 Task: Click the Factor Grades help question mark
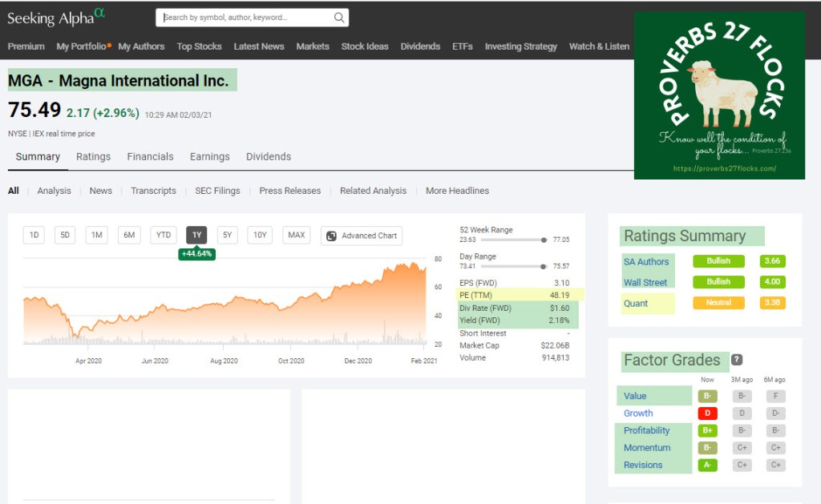[x=737, y=360]
